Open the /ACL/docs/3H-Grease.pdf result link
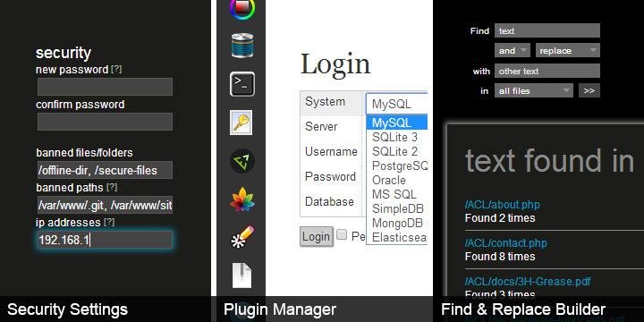This screenshot has width=644, height=322. click(529, 282)
